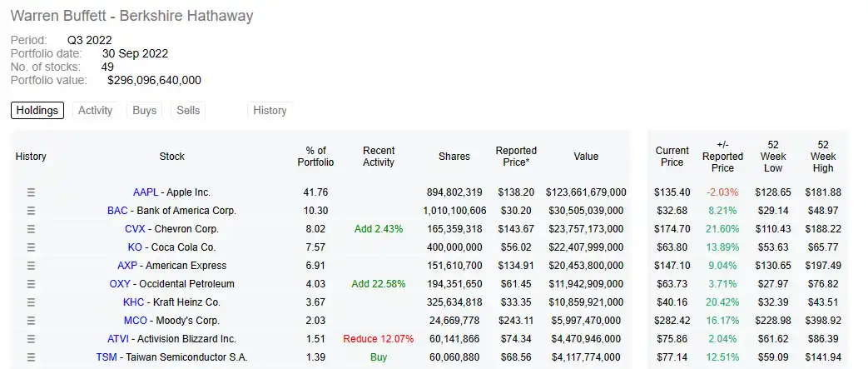Click the 'Reduce 12.07%' activity for Activision
868x369 pixels.
point(379,338)
